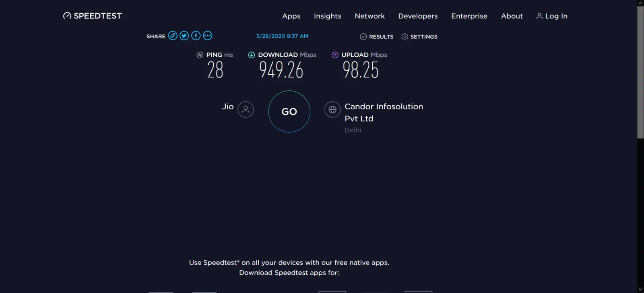
Task: Click the download arrow icon
Action: click(252, 55)
